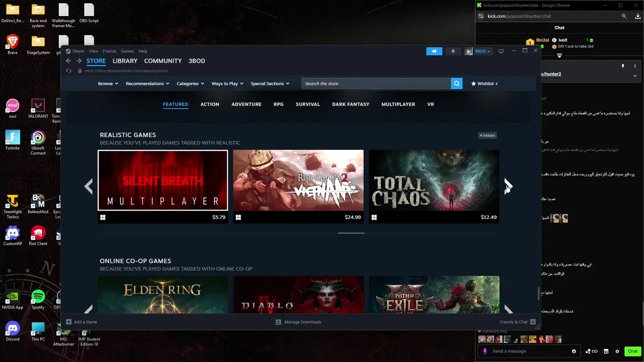Collapse pinned message chevron in Kick chat

[x=635, y=76]
